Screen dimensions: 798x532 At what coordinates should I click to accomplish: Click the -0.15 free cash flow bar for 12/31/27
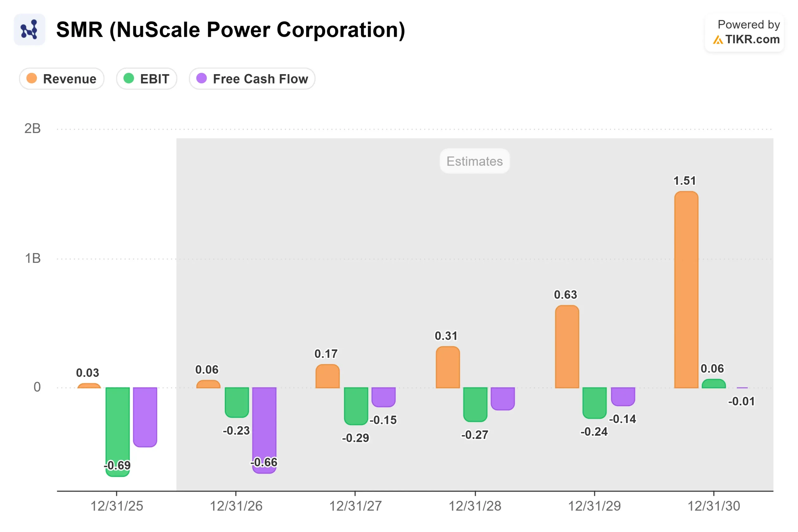click(x=384, y=397)
